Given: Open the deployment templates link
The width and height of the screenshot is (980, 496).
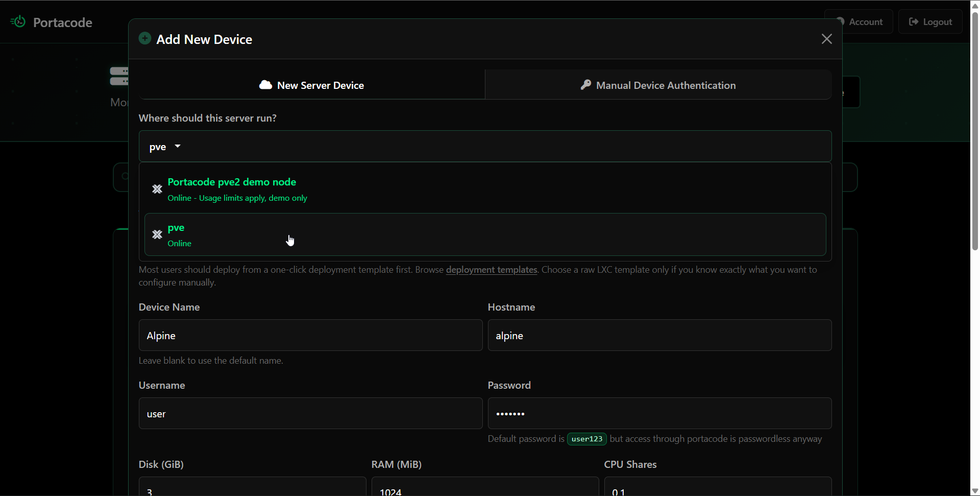Looking at the screenshot, I should click(x=491, y=270).
